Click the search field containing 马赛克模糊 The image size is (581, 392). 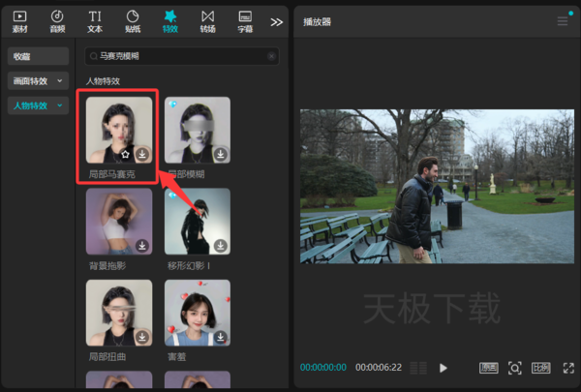[174, 57]
